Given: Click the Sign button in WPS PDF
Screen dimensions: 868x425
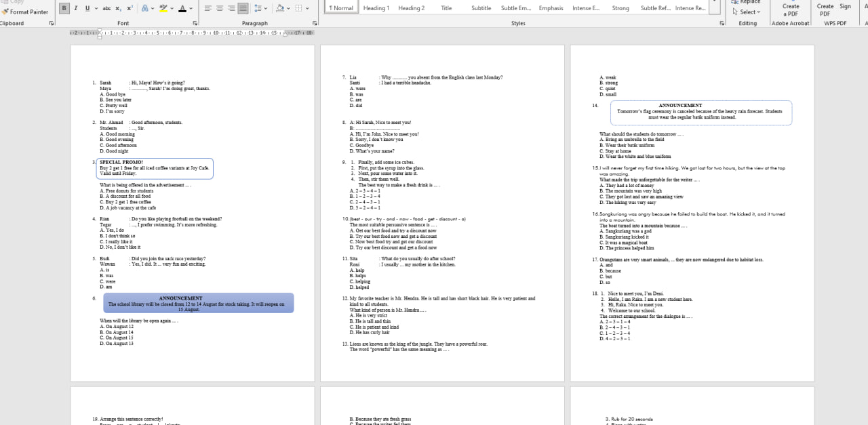Looking at the screenshot, I should [x=845, y=7].
